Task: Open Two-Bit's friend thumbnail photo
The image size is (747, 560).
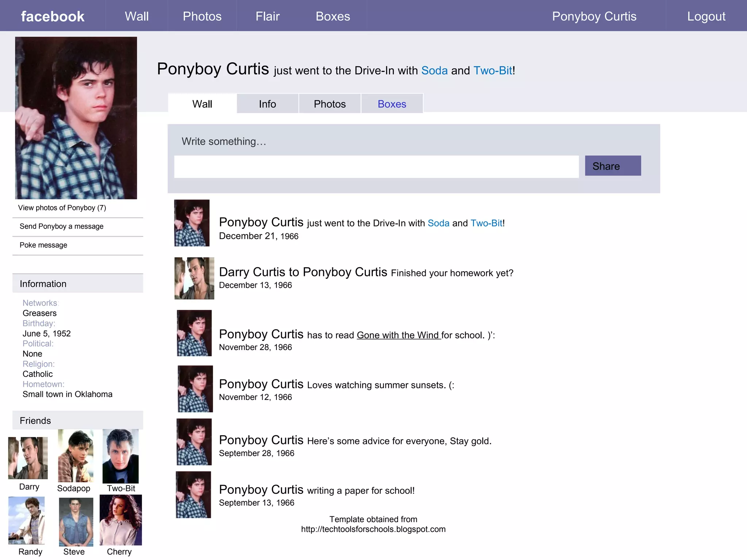Action: (120, 456)
